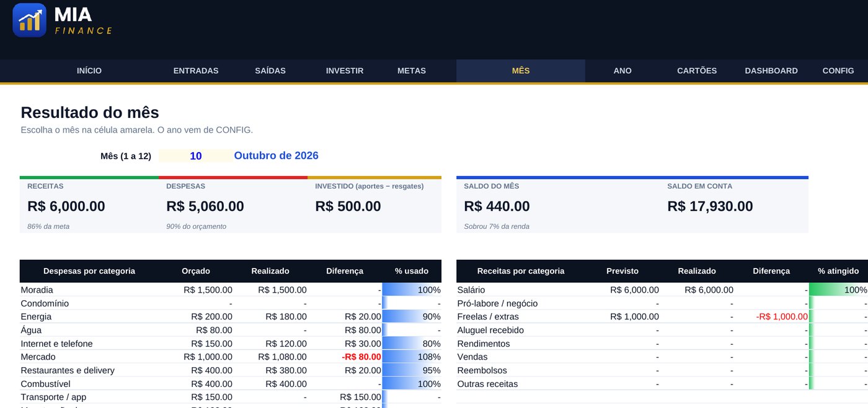Screen dimensions: 868x408
Task: Select the Pró-labore / negócio label
Action: click(497, 303)
